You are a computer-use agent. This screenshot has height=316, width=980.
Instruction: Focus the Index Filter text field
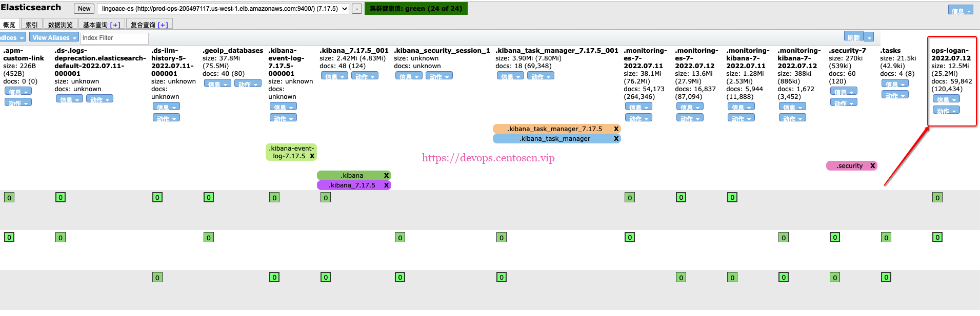click(x=114, y=38)
